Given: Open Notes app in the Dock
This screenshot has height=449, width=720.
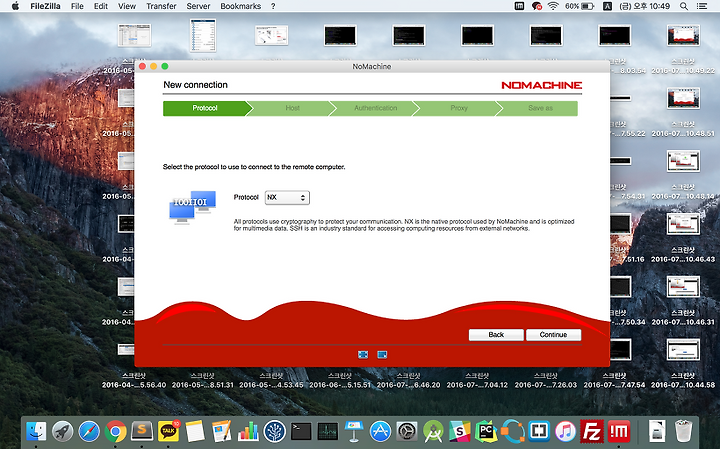Looking at the screenshot, I should pyautogui.click(x=195, y=432).
